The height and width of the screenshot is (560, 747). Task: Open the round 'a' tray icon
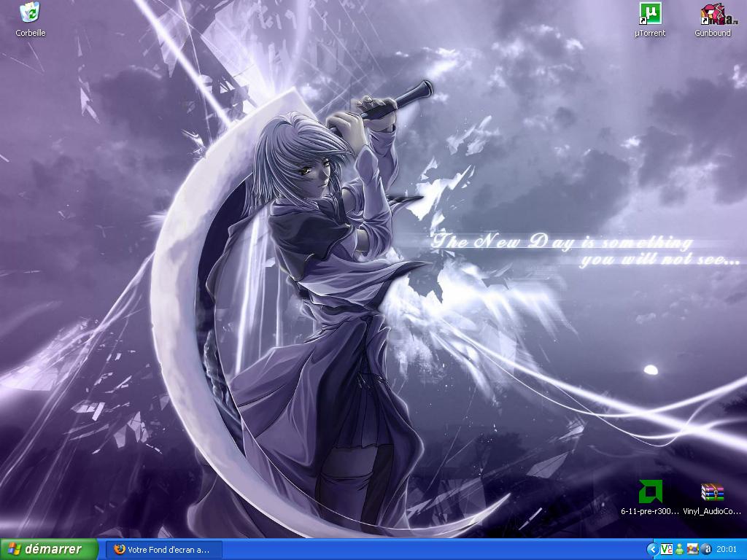pyautogui.click(x=707, y=550)
